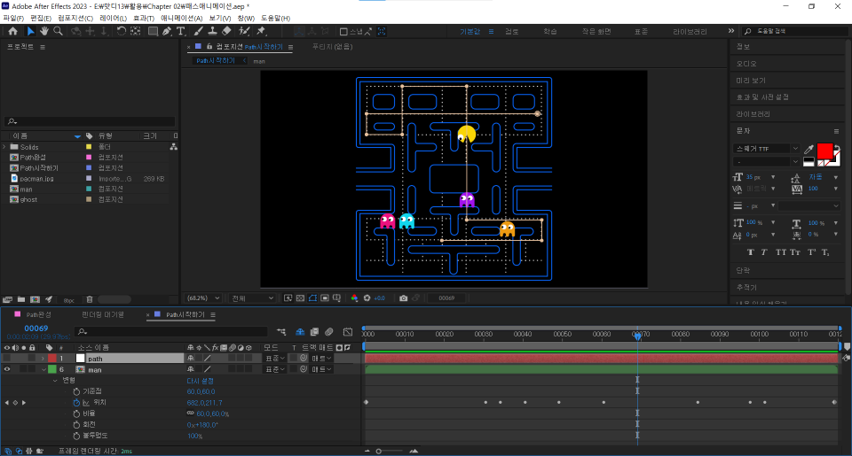The width and height of the screenshot is (852, 456).
Task: Toggle the shy layers switch in timeline
Action: pos(299,332)
